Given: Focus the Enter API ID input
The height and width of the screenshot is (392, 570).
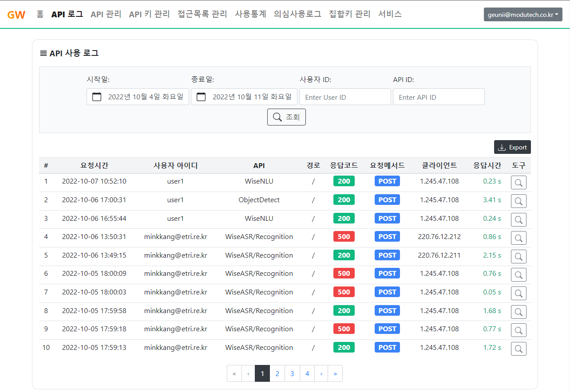Looking at the screenshot, I should pyautogui.click(x=439, y=97).
